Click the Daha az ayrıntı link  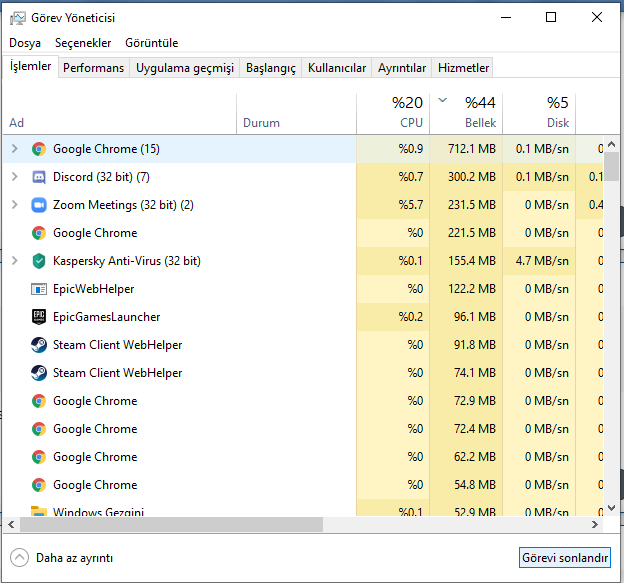(74, 558)
